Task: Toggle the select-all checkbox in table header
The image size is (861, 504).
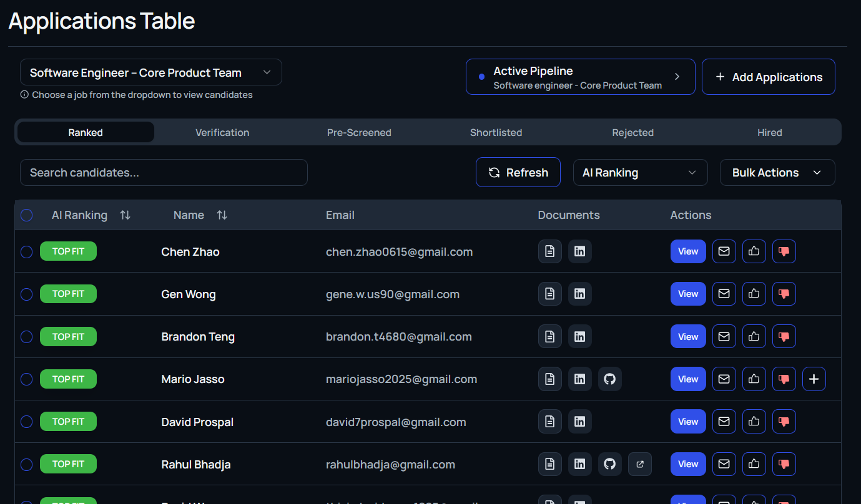Action: pyautogui.click(x=26, y=215)
